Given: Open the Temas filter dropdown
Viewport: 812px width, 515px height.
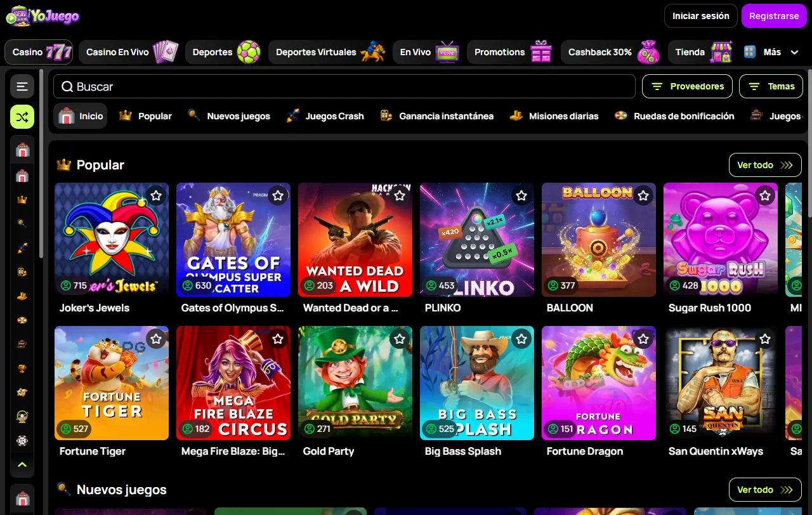Looking at the screenshot, I should pyautogui.click(x=771, y=86).
